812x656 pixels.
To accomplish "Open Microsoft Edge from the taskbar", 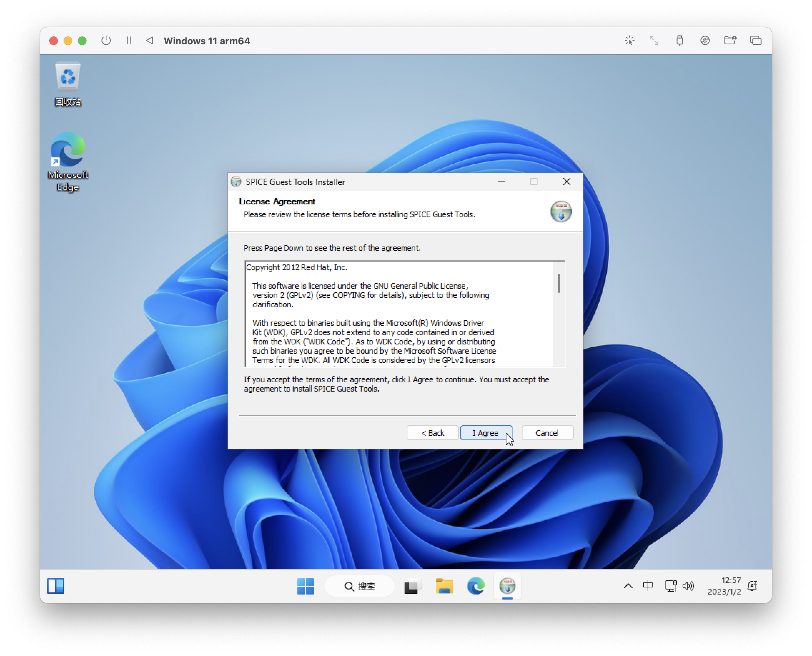I will [x=476, y=586].
